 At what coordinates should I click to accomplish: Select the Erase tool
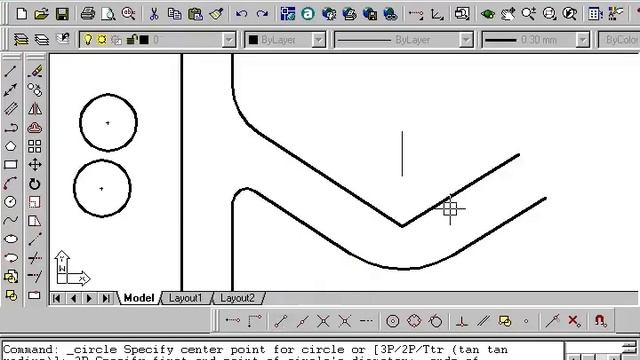click(x=35, y=71)
